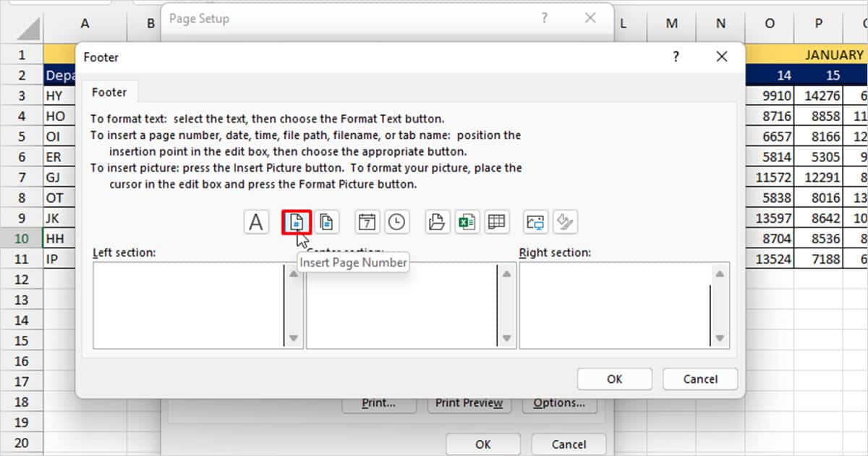
Task: Click Print... in Page Setup dialog
Action: click(379, 403)
